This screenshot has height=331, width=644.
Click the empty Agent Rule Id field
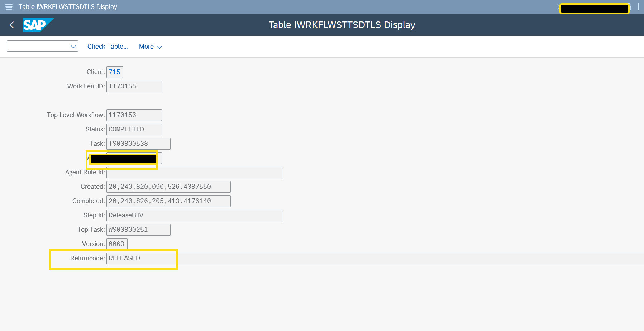(x=194, y=172)
